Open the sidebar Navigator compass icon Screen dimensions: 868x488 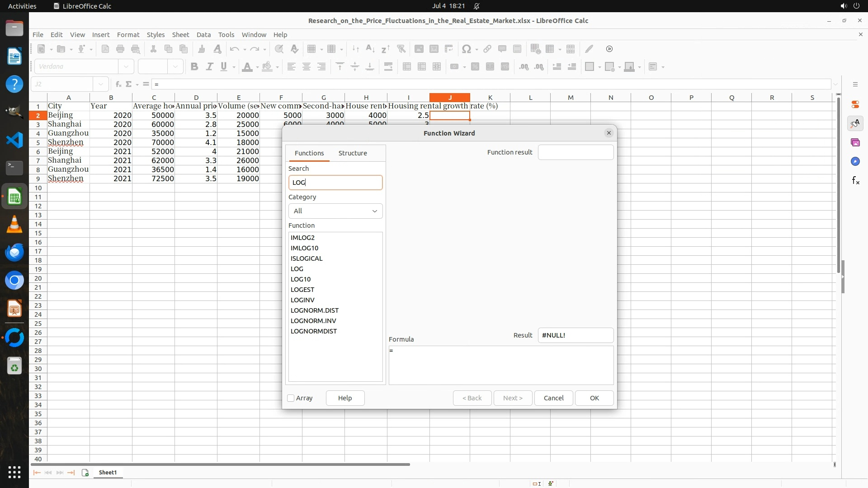click(855, 161)
